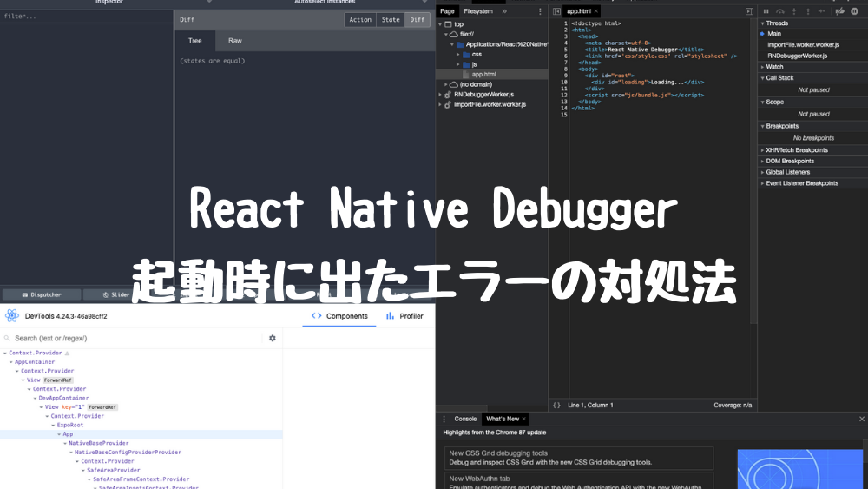Image resolution: width=868 pixels, height=489 pixels.
Task: Expand Global Listeners section
Action: [x=762, y=172]
